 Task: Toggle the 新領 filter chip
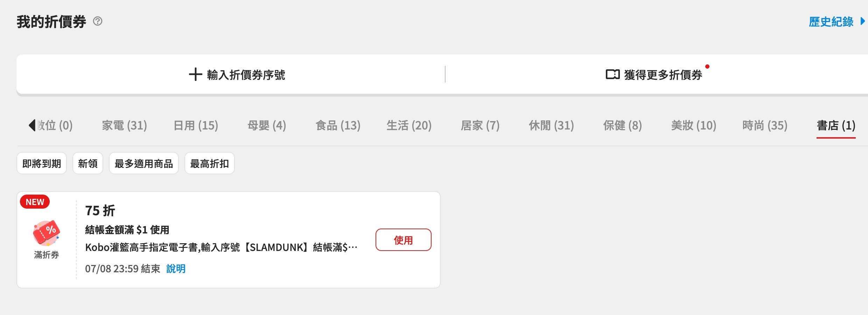(88, 163)
